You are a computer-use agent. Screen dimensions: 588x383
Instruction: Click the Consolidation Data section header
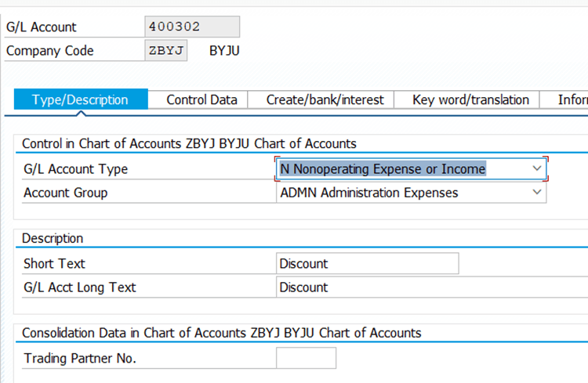coord(221,333)
